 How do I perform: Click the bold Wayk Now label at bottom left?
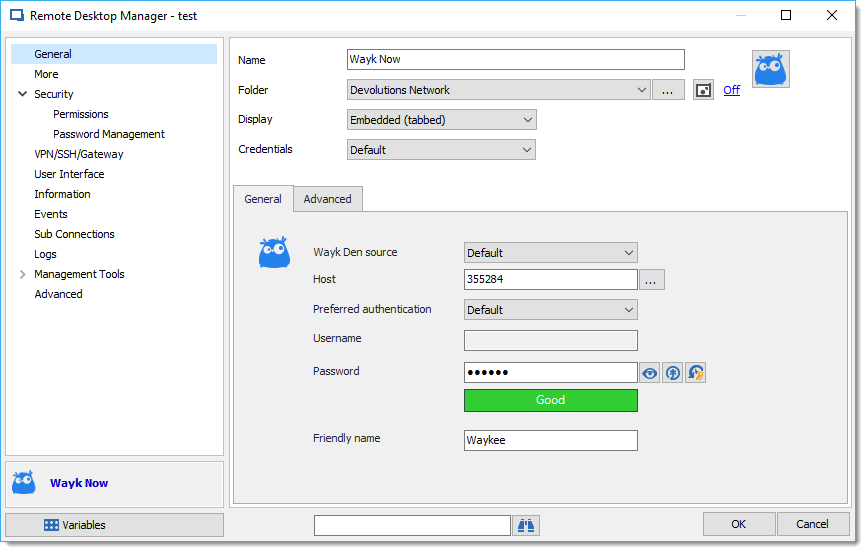click(x=79, y=483)
